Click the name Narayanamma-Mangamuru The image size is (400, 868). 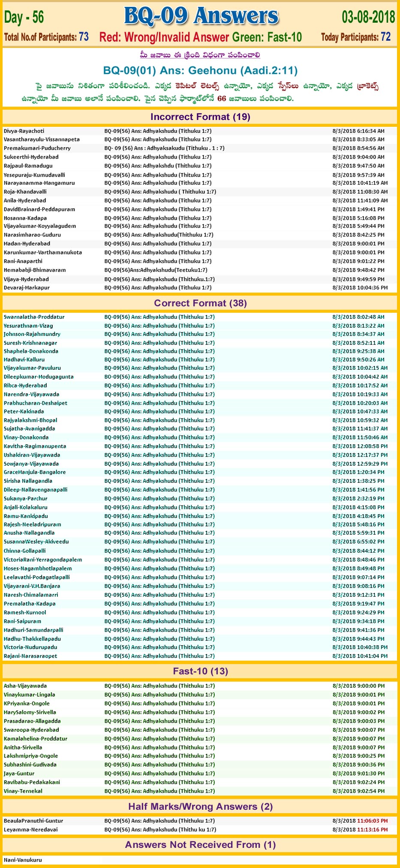(x=39, y=183)
